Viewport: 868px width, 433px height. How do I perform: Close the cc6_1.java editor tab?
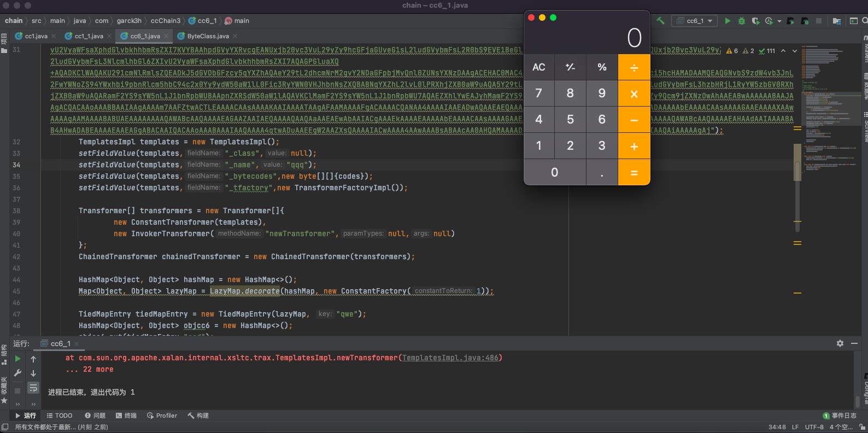click(166, 36)
